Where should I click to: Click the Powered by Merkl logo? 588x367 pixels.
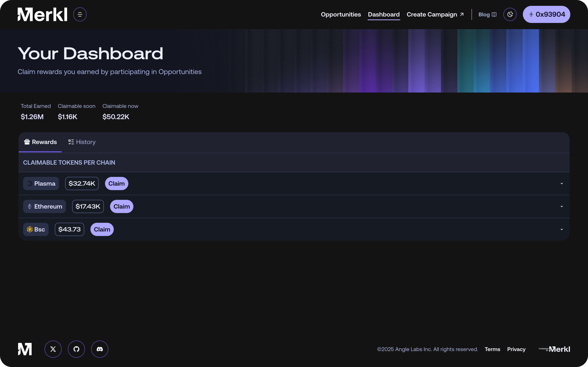point(554,349)
